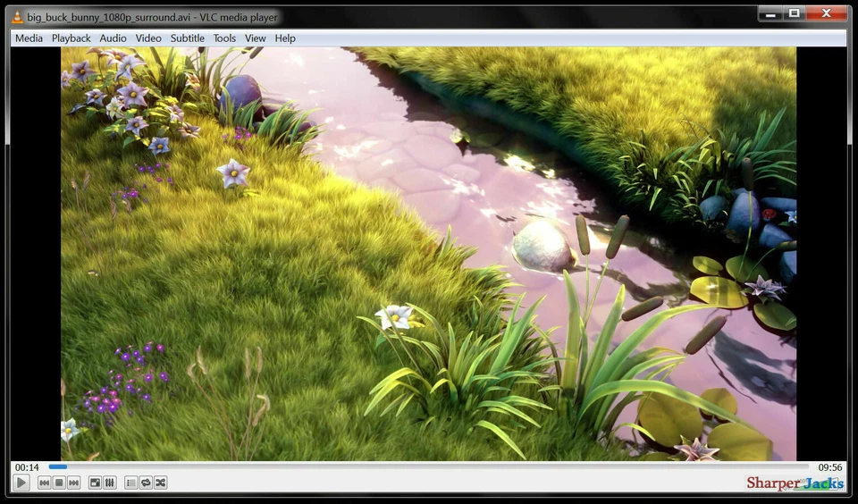Open the View menu
The height and width of the screenshot is (504, 858).
pos(255,38)
